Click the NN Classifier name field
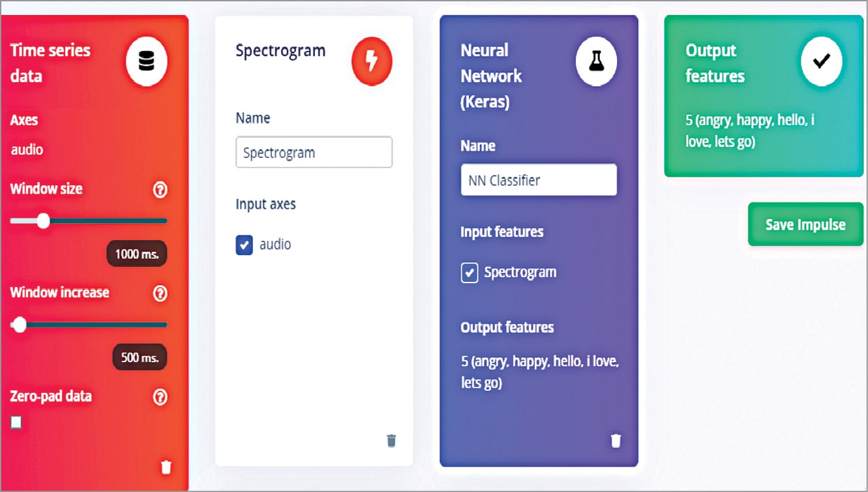Screen dimensions: 868x492 (x=539, y=180)
